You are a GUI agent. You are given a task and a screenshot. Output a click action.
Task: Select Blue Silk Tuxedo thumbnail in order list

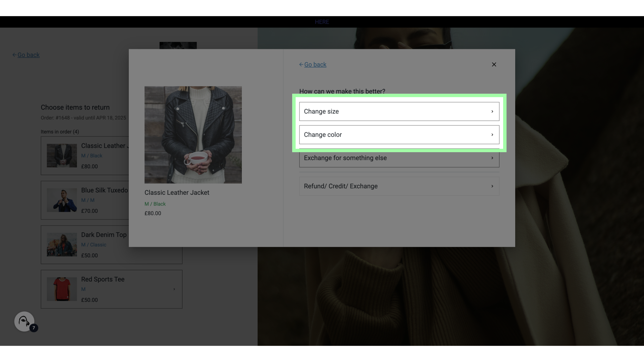pos(62,200)
